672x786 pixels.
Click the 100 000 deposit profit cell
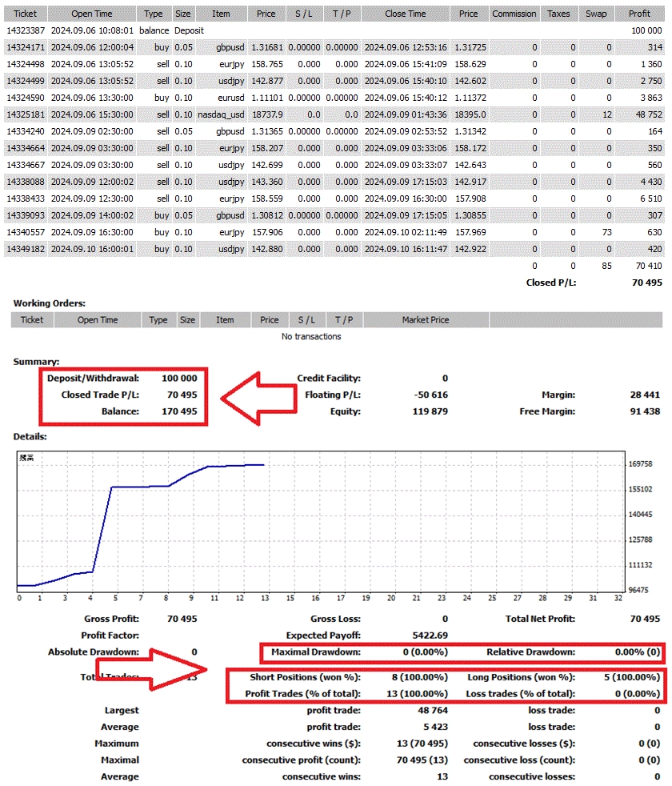646,30
